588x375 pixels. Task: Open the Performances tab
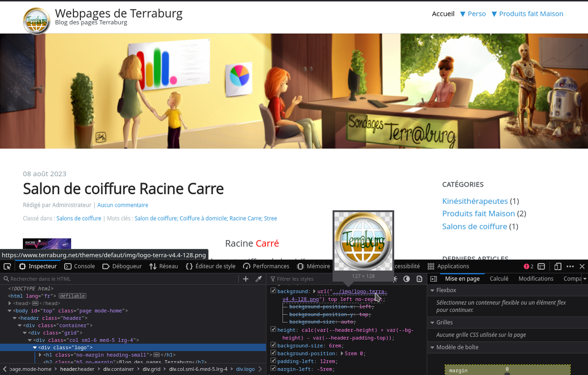click(x=266, y=266)
